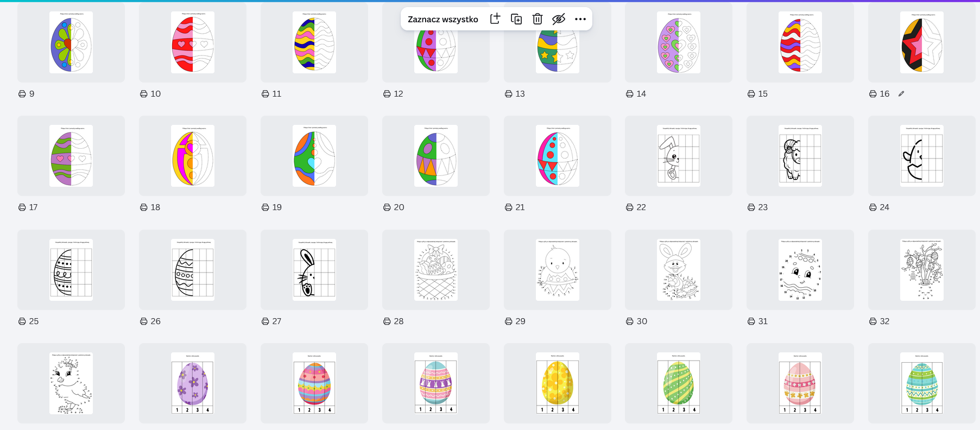Add a new page using toolbar icon
This screenshot has width=980, height=430.
[x=495, y=19]
